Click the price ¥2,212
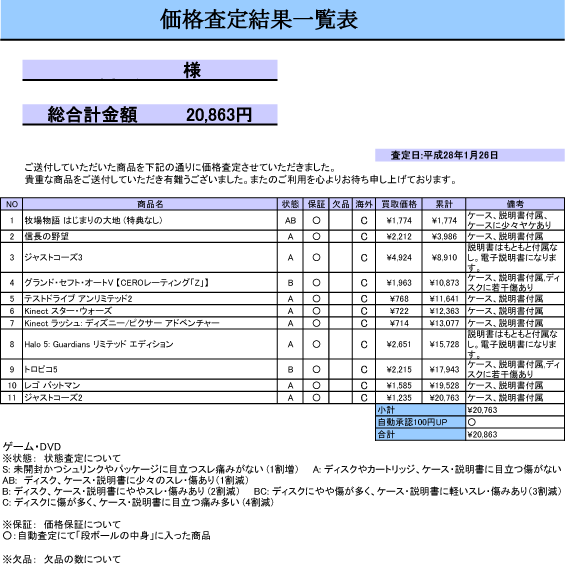 coord(399,236)
